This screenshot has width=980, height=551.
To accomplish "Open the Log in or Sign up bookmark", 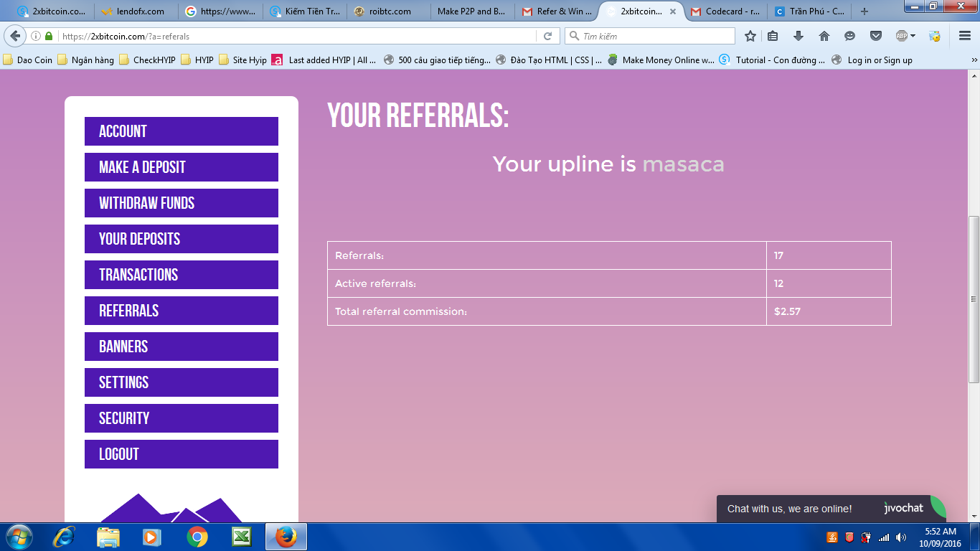I will point(872,60).
